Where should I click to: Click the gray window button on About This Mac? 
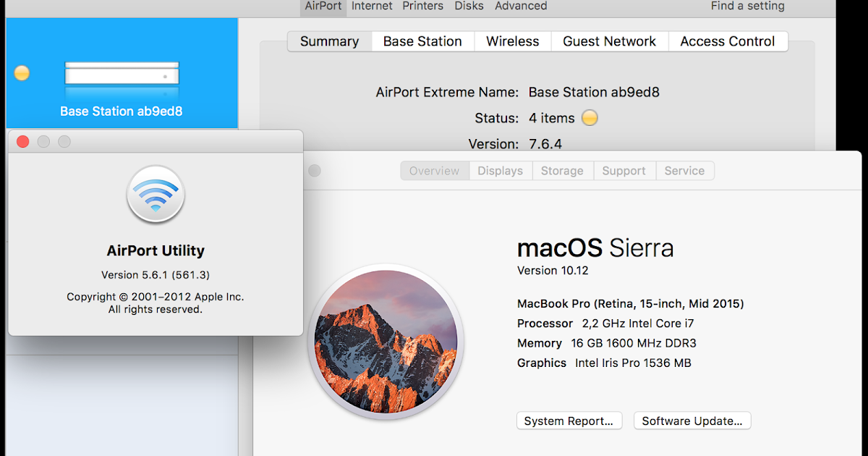click(x=314, y=171)
